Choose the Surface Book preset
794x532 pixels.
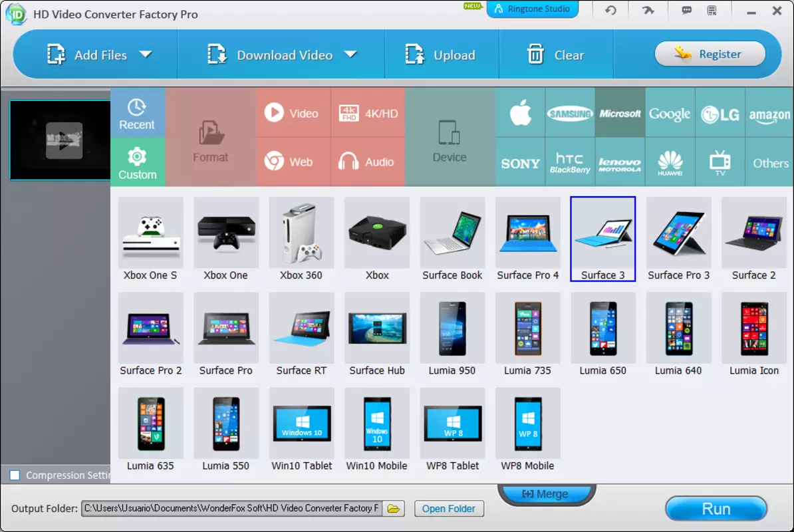[452, 239]
